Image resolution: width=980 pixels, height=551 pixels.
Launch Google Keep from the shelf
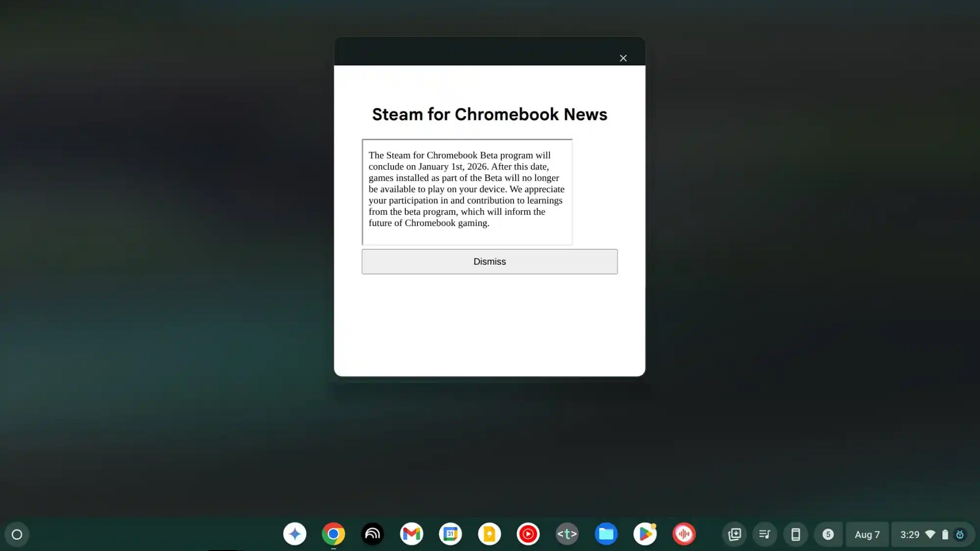(x=489, y=534)
